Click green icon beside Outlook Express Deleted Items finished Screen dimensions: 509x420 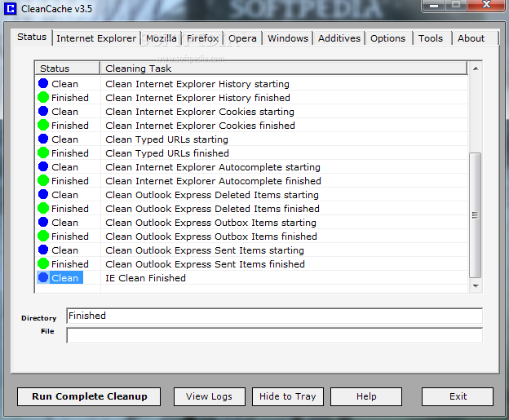pos(43,208)
